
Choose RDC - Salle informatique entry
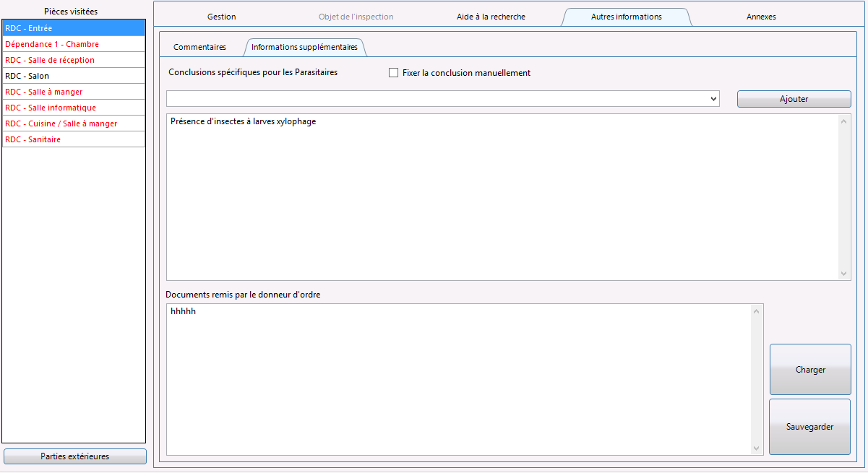(74, 108)
